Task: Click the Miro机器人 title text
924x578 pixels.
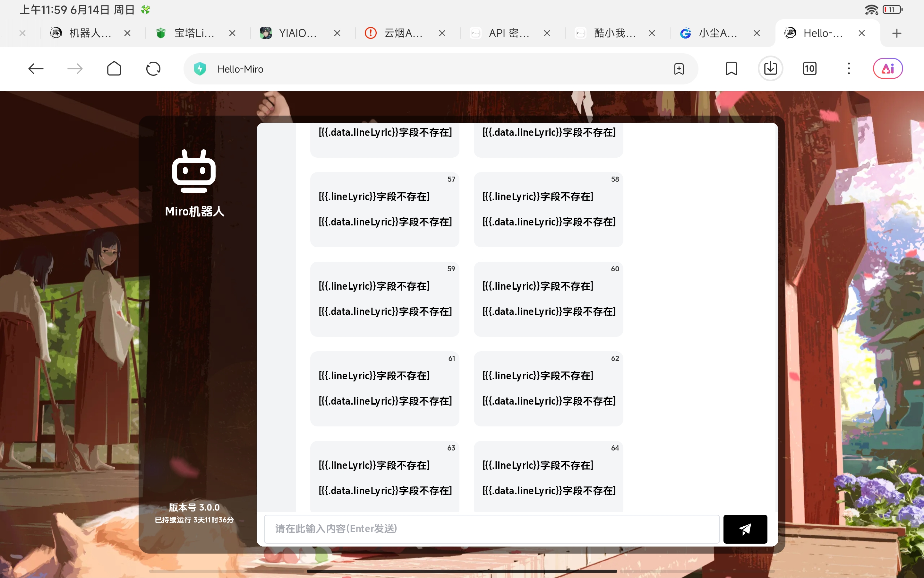Action: pyautogui.click(x=194, y=211)
